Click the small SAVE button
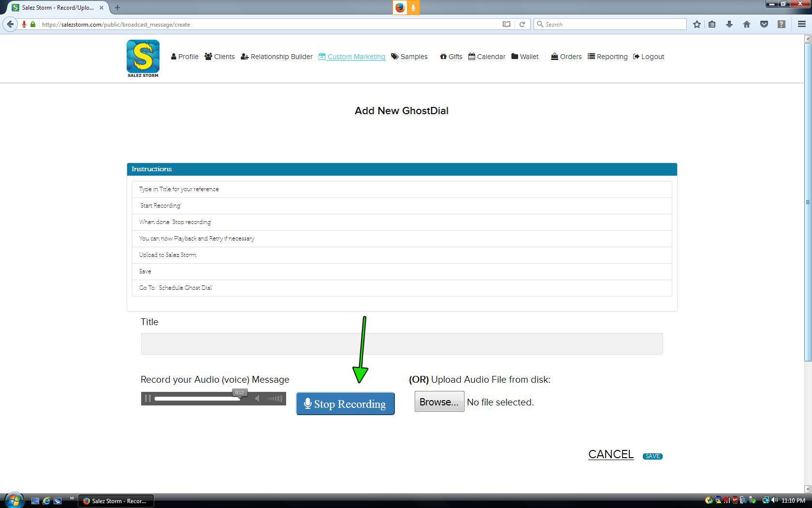 (652, 456)
